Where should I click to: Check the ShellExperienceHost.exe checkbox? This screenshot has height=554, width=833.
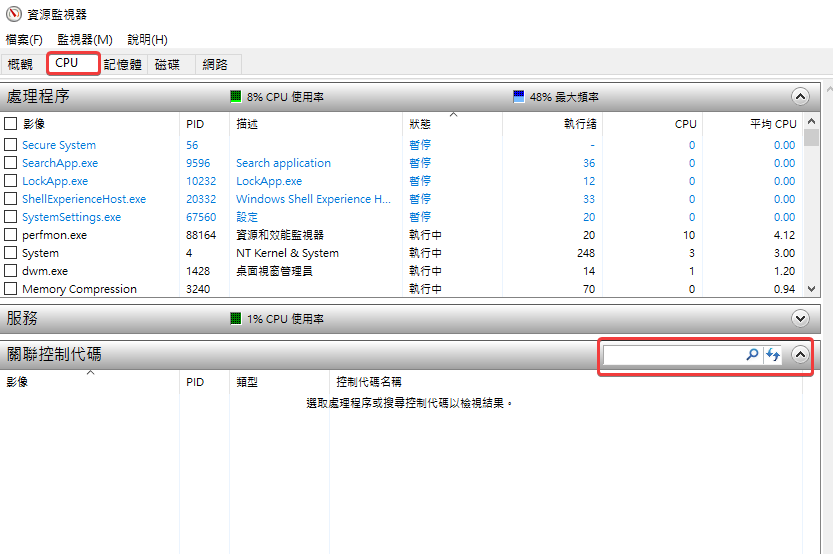(11, 199)
